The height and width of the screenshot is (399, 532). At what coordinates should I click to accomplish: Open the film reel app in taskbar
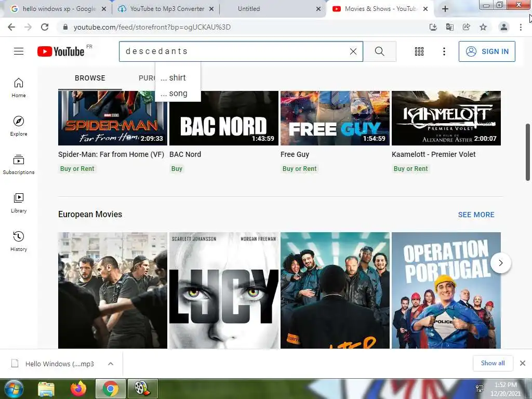pos(142,389)
